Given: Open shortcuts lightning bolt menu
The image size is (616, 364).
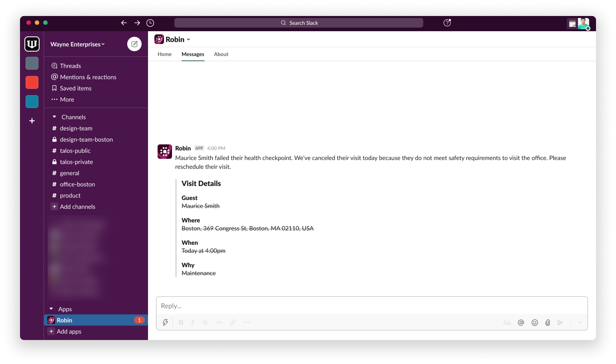Looking at the screenshot, I should 165,322.
